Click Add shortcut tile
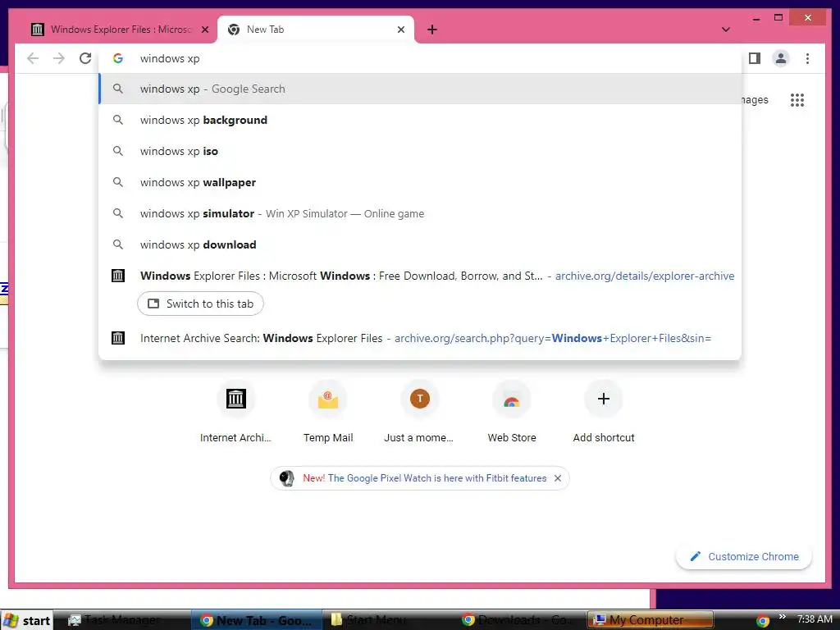840x630 pixels. coord(604,412)
